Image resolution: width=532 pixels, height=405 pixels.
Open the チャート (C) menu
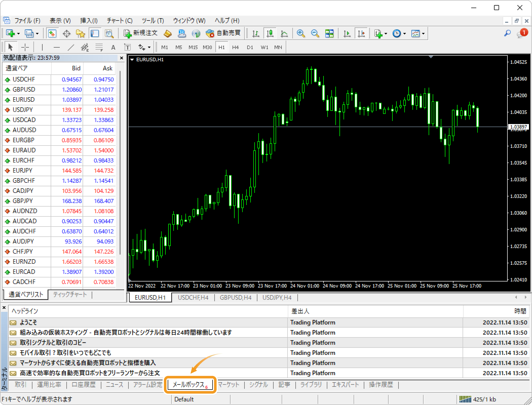pyautogui.click(x=120, y=21)
